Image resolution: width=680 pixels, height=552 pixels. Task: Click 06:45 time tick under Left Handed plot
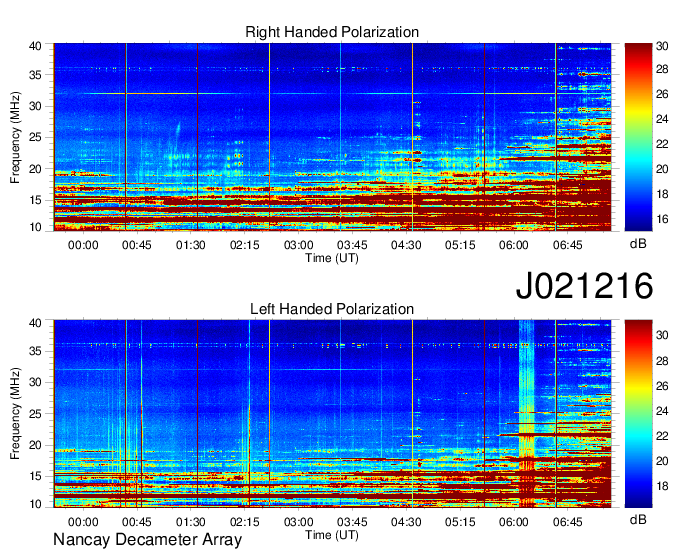tap(568, 522)
